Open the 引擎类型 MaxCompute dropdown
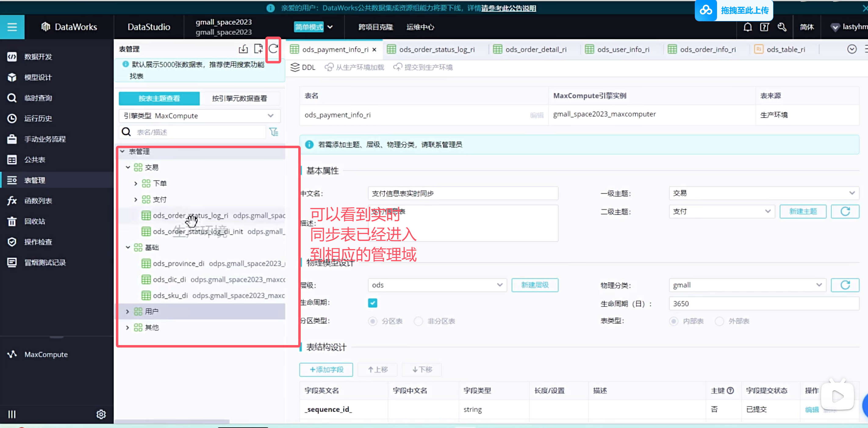The image size is (868, 428). [199, 116]
